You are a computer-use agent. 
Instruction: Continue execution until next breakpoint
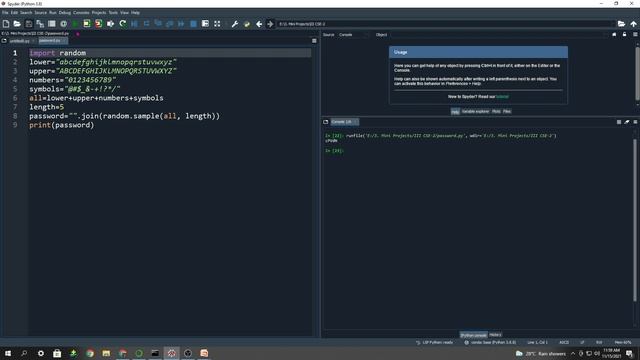coord(181,24)
